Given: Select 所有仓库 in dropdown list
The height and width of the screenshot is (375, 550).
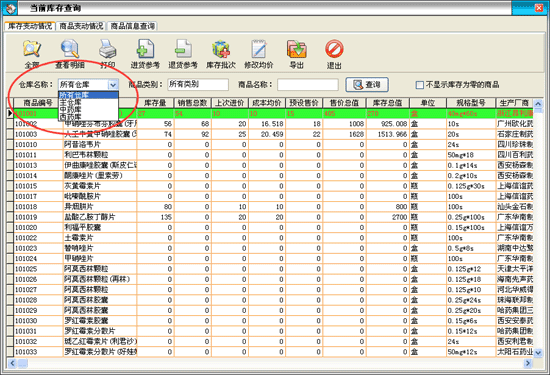Looking at the screenshot, I should 88,95.
